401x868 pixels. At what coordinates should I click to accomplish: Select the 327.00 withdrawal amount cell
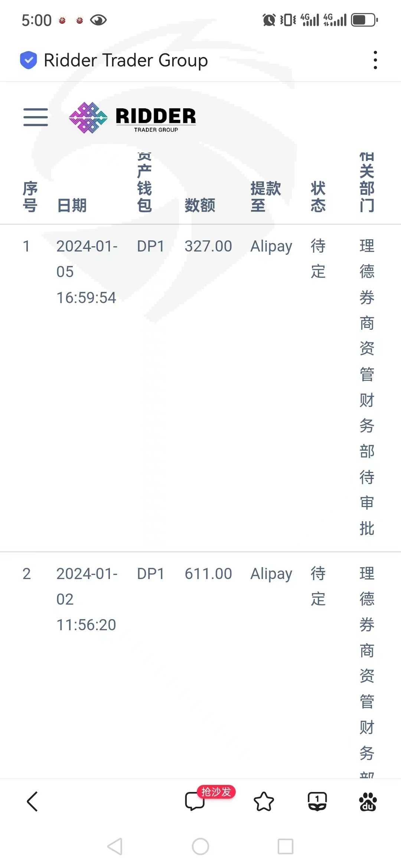(x=208, y=246)
